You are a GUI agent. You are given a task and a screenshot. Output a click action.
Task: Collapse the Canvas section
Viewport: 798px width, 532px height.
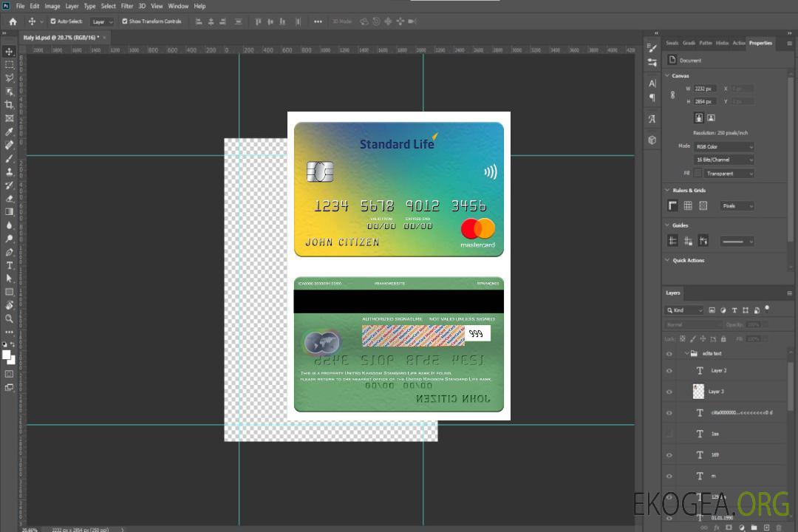tap(667, 75)
